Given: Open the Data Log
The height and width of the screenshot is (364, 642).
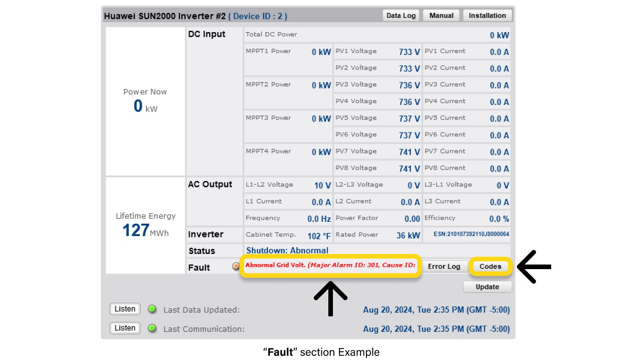Looking at the screenshot, I should 401,16.
